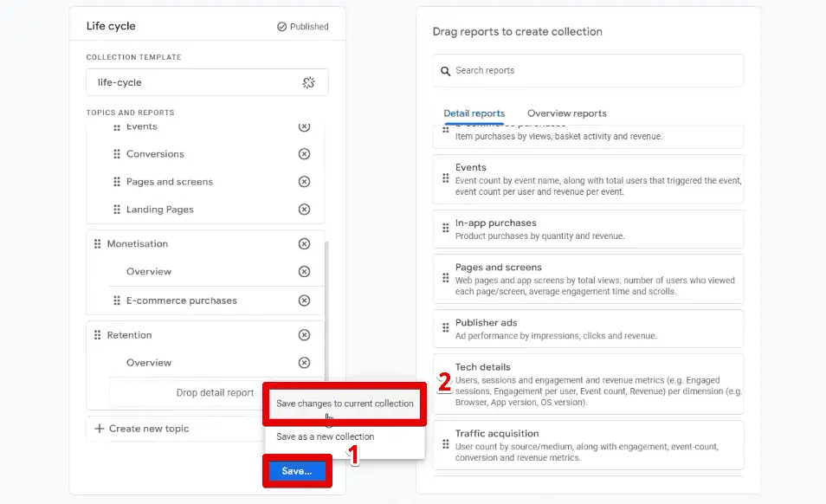Viewport: 826px width, 504px height.
Task: Select the Detail reports tab
Action: click(x=474, y=113)
